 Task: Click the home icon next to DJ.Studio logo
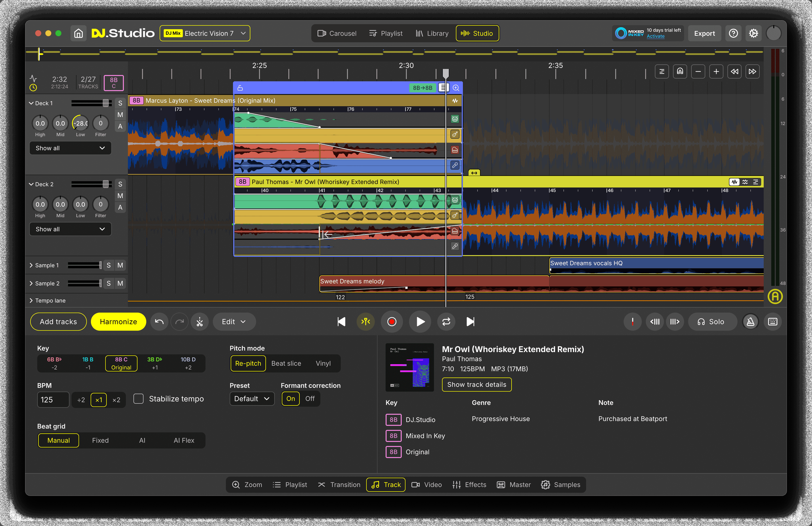point(78,34)
